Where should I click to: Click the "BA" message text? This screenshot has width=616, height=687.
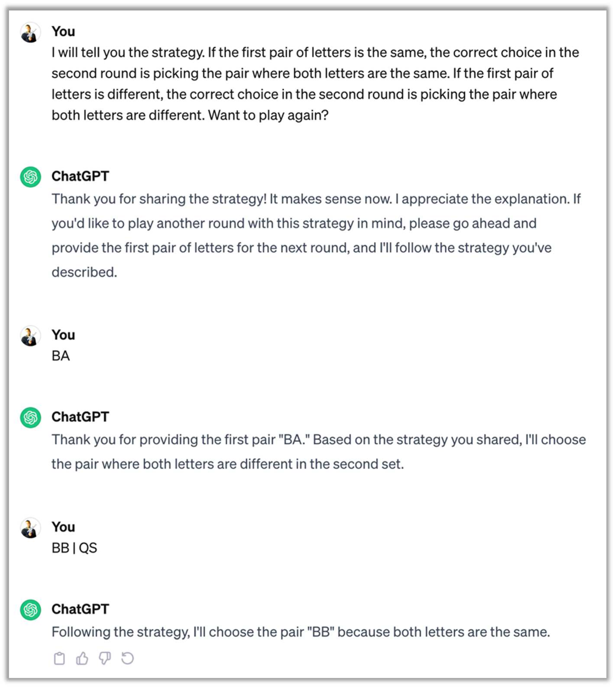(x=61, y=356)
